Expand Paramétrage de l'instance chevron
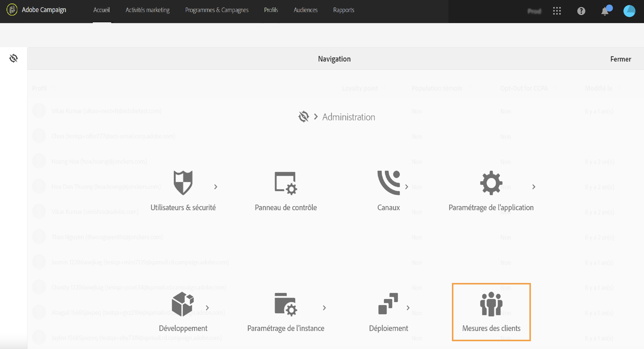The width and height of the screenshot is (644, 349). click(324, 308)
